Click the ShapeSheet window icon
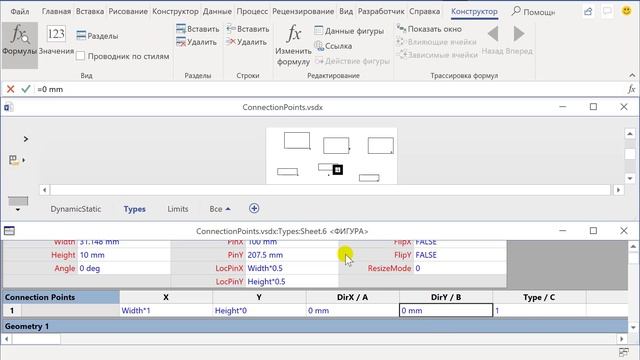This screenshot has width=640, height=360. 9,231
